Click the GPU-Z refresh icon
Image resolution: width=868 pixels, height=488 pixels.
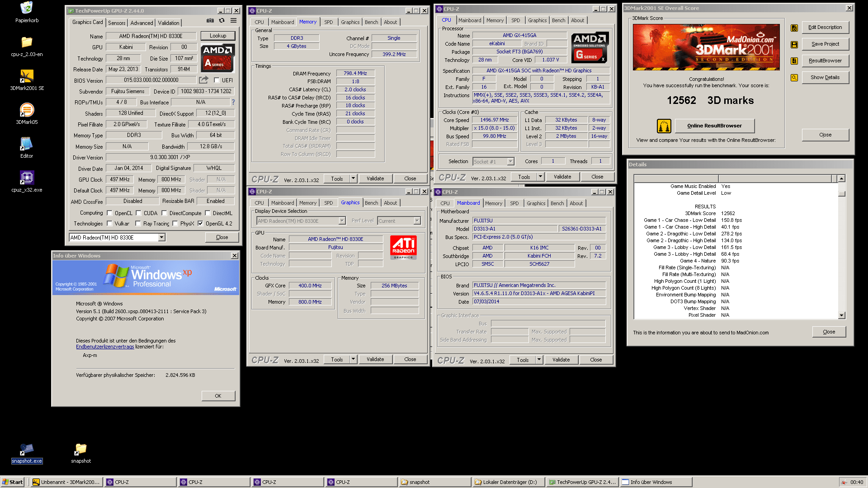222,20
